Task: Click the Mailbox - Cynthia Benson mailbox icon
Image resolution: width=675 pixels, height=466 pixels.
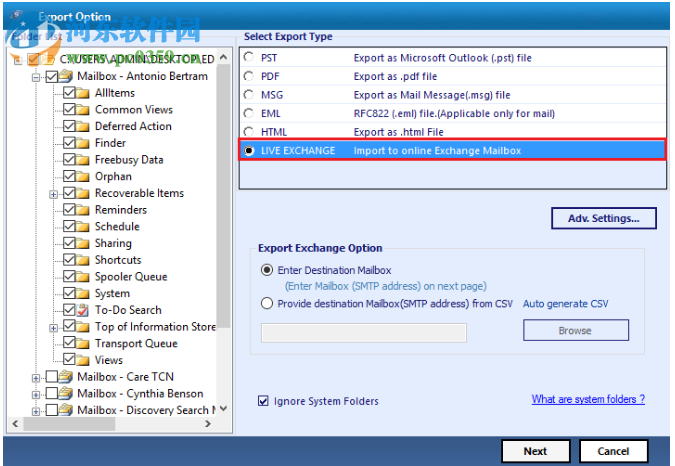Action: (66, 393)
